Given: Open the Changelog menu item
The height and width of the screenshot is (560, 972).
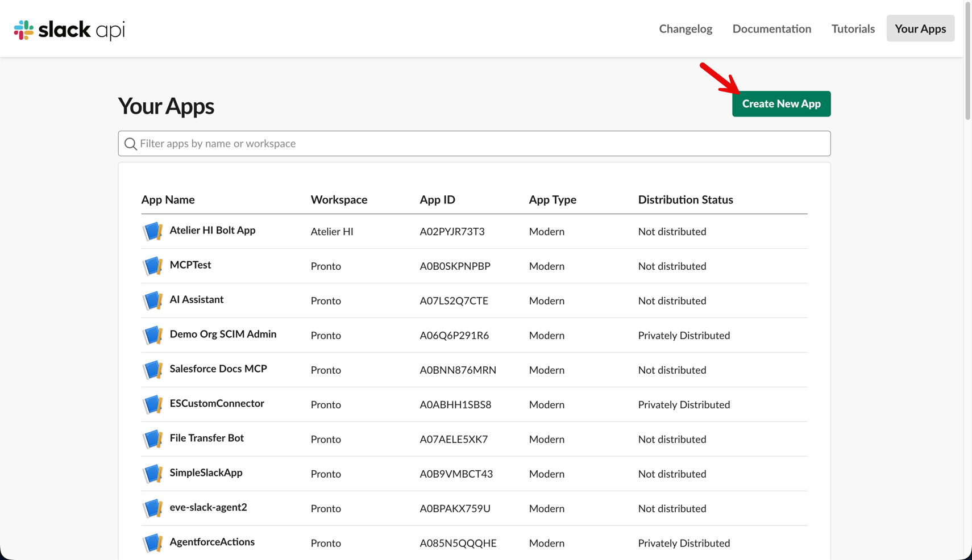Looking at the screenshot, I should coord(686,28).
